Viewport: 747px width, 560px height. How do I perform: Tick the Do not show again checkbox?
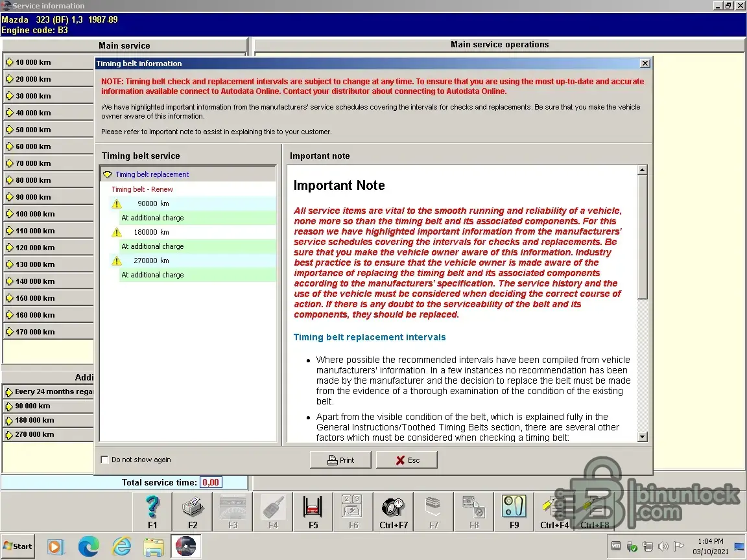pos(105,460)
